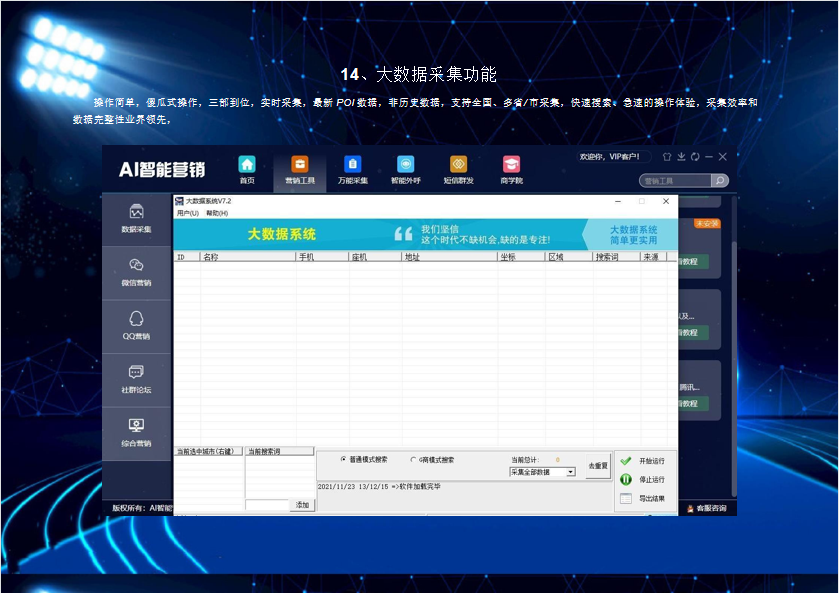Select 微信营销 in the left sidebar
Image resolution: width=839 pixels, height=593 pixels.
pyautogui.click(x=136, y=272)
